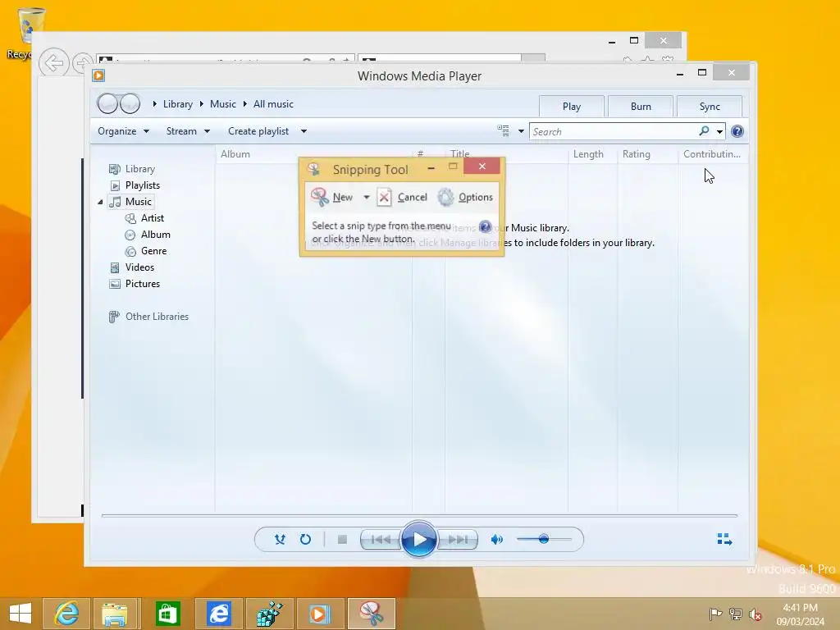Click the search magnifier icon
The image size is (840, 630).
click(704, 130)
